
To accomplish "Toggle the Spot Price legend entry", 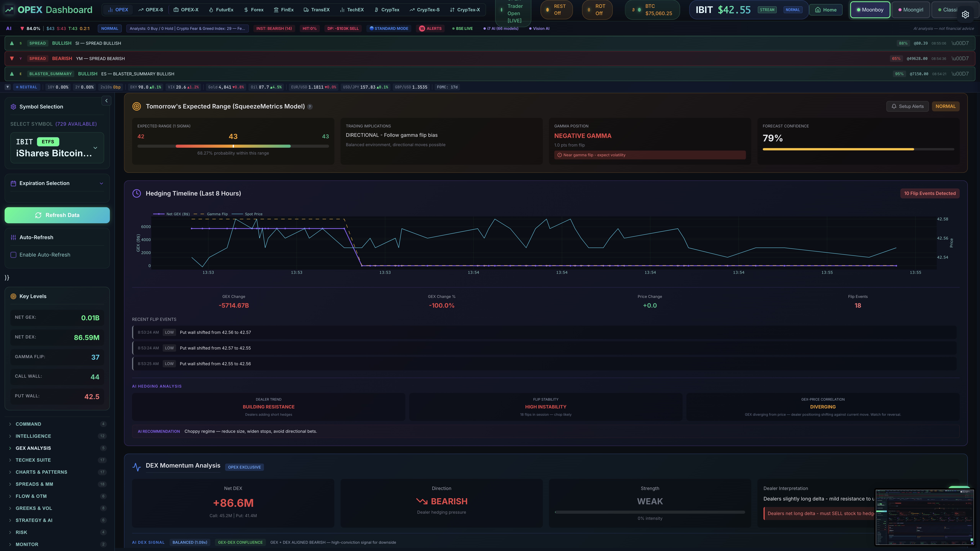I will (247, 214).
